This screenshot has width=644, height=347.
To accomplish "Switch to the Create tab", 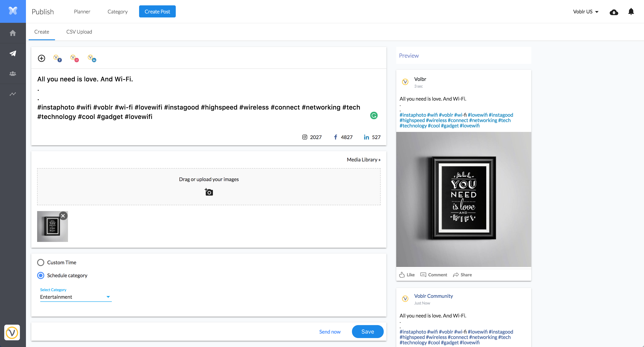I will coord(42,32).
